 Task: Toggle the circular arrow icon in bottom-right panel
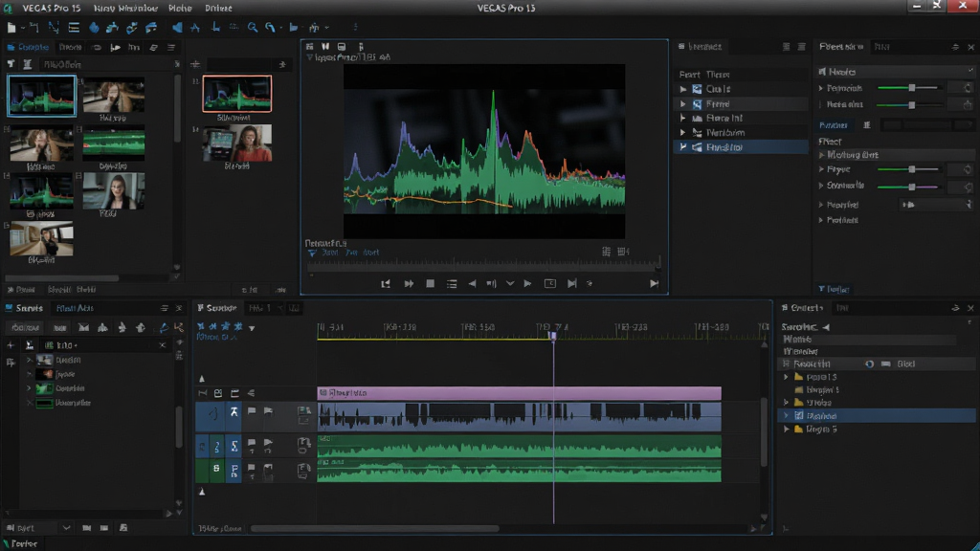(x=869, y=364)
